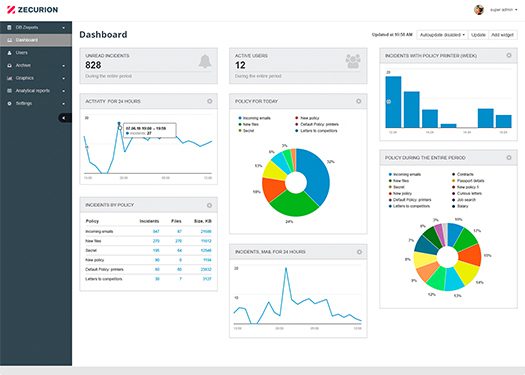Open Policy for Today widget settings gear

(359, 101)
